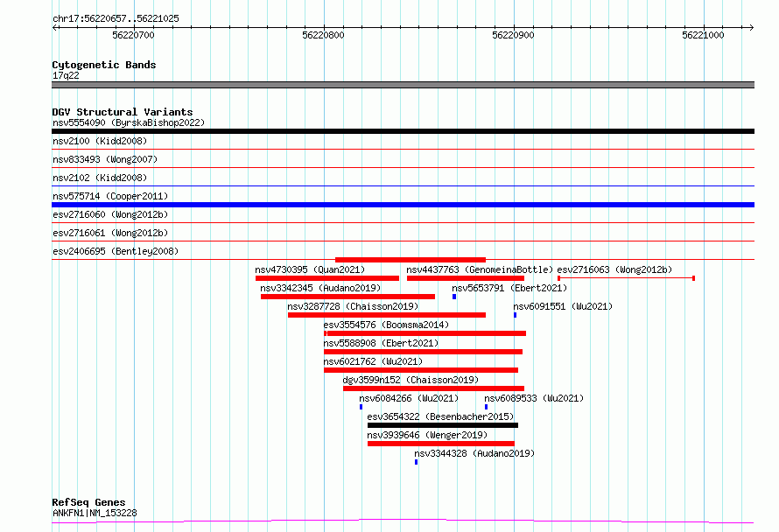Open the nsv3342345 (Audano2019) label
The width and height of the screenshot is (779, 532).
pos(320,288)
